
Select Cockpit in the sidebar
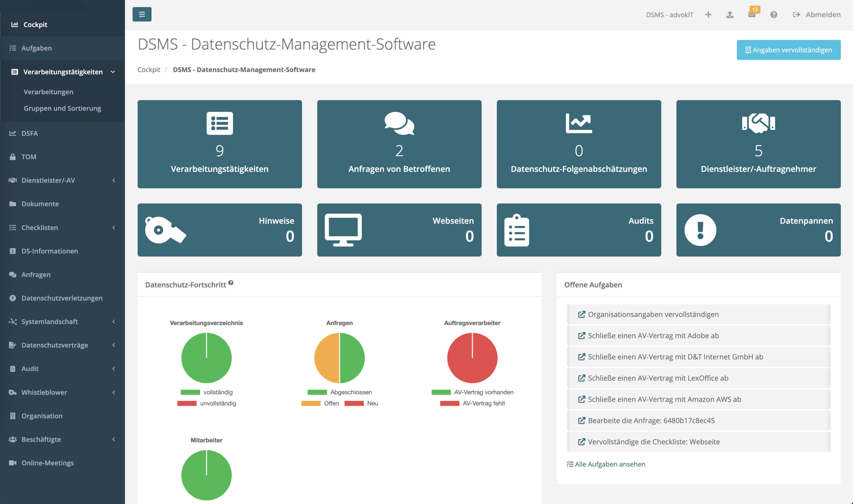pyautogui.click(x=35, y=24)
